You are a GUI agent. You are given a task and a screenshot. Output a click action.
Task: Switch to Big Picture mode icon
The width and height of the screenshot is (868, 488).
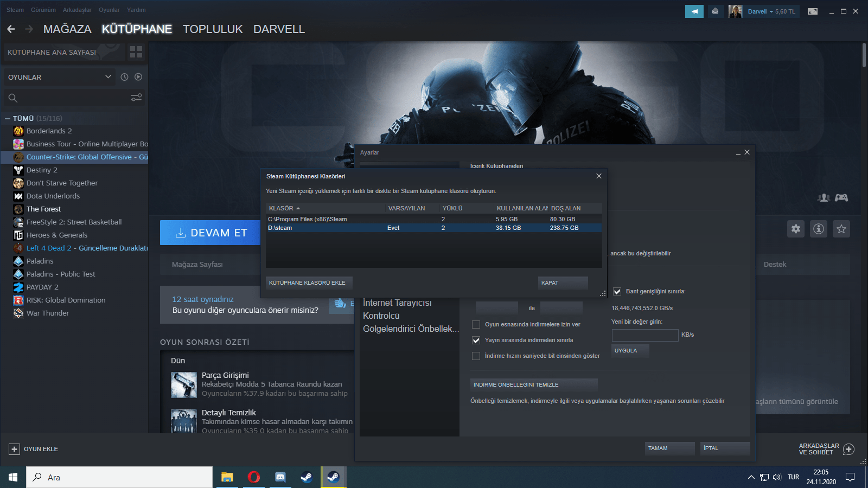coord(813,11)
